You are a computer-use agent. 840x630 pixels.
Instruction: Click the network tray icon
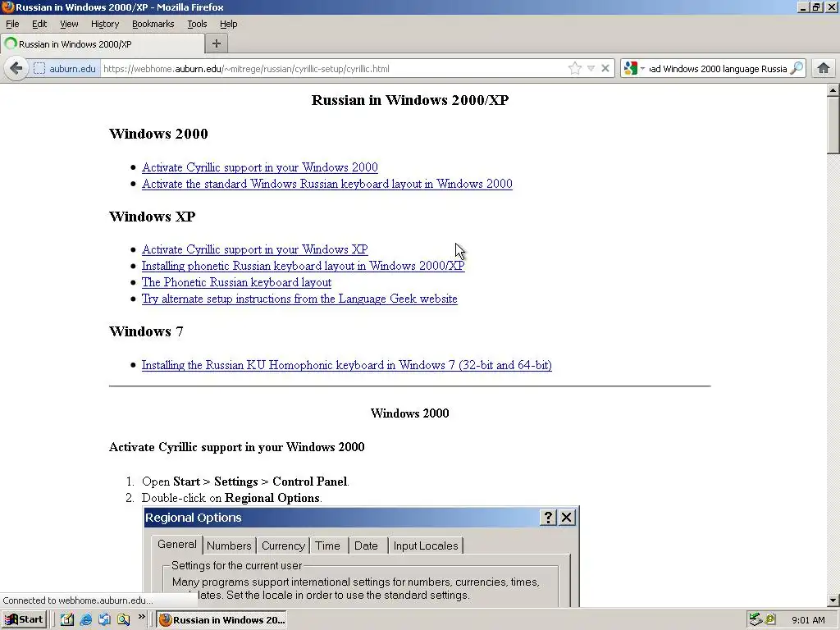coord(756,620)
